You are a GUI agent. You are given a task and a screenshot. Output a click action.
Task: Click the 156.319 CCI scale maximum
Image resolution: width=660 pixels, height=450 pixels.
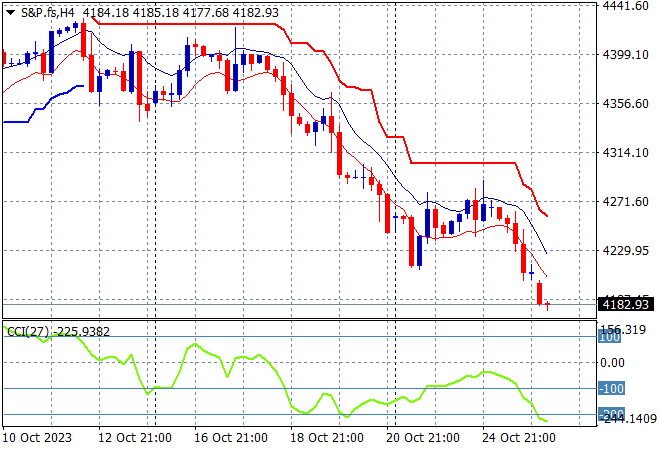point(623,330)
